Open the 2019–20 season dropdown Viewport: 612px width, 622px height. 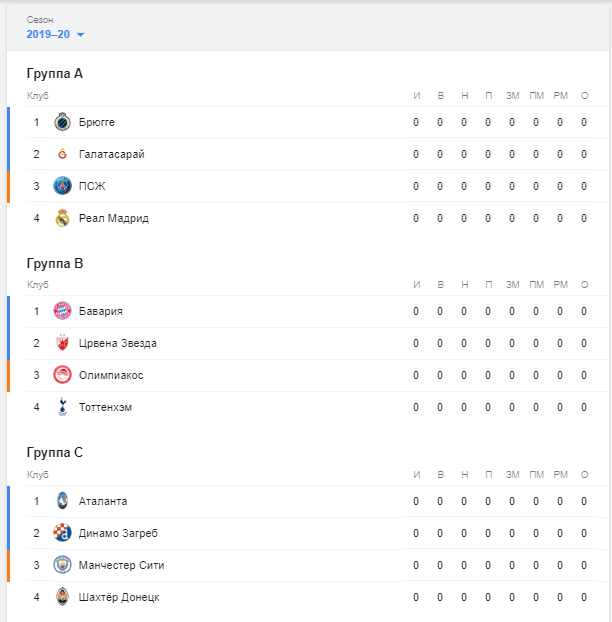tap(55, 35)
